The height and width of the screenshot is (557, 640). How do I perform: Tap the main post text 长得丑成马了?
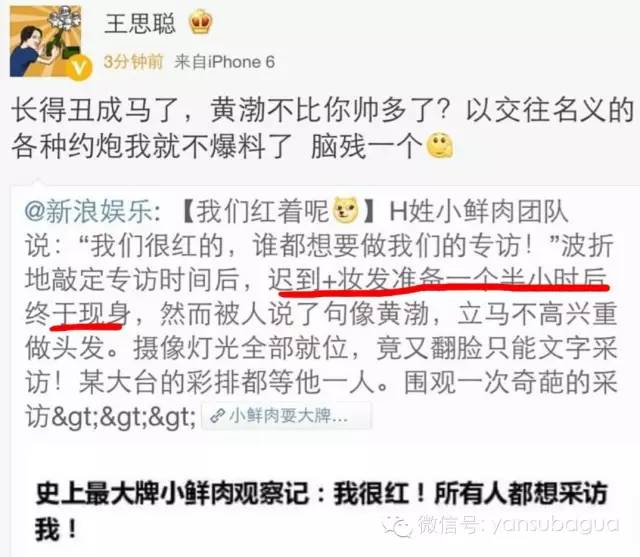322,128
